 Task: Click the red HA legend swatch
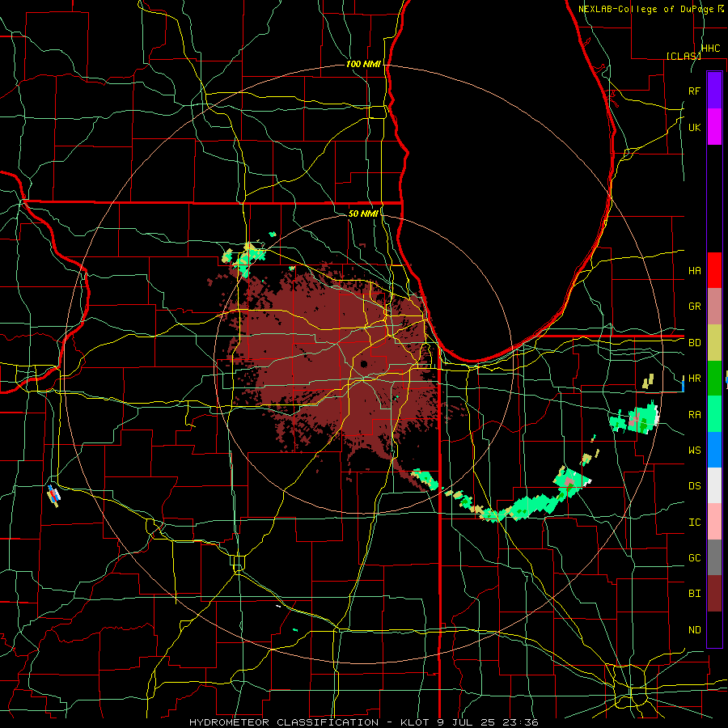point(714,270)
